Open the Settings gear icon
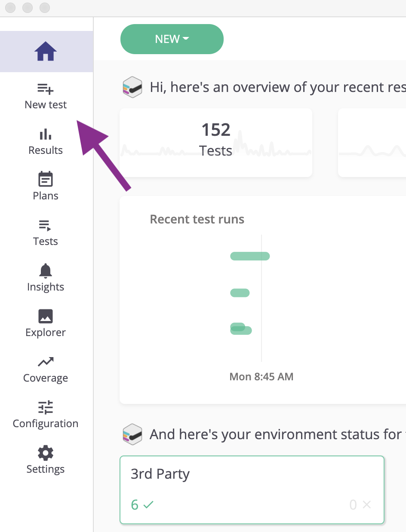406x532 pixels. [x=46, y=453]
